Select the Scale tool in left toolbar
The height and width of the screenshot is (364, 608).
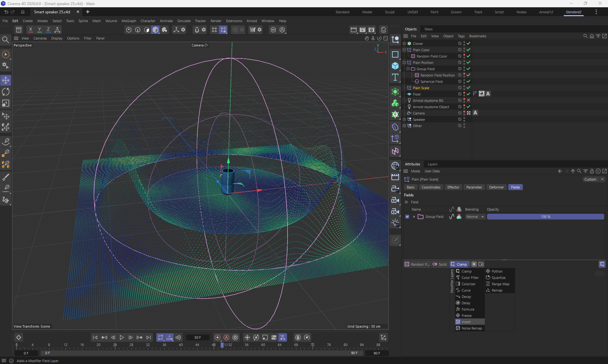pyautogui.click(x=6, y=103)
